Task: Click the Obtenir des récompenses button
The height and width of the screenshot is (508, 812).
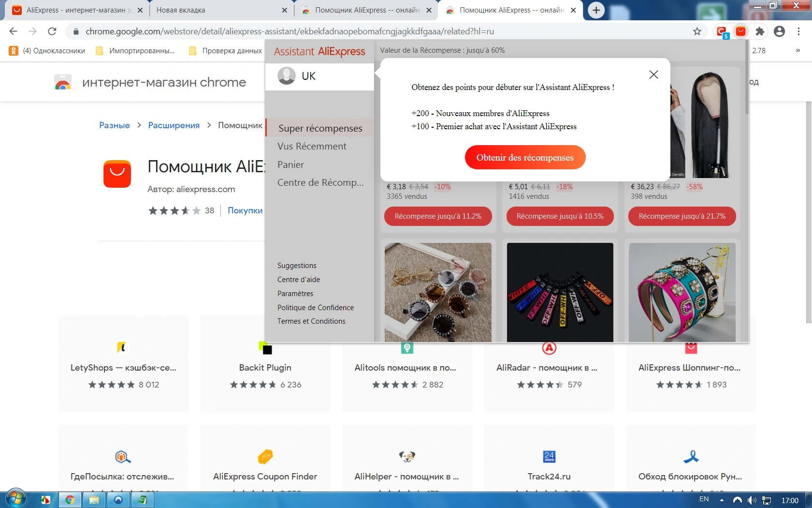Action: point(525,157)
